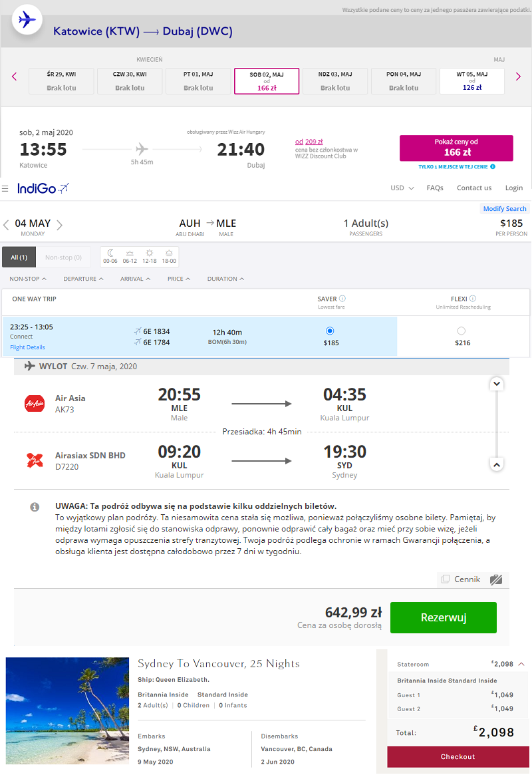Expand itinerary details with down chevron
This screenshot has width=532, height=775.
497,384
